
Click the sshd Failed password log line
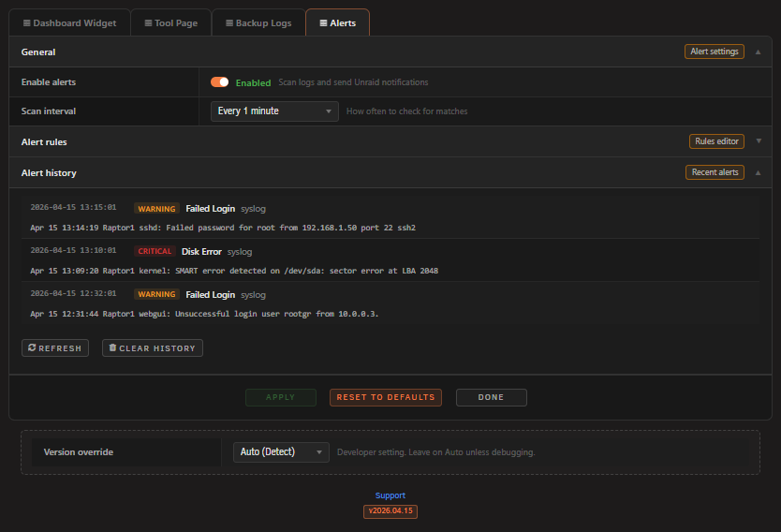pyautogui.click(x=223, y=228)
